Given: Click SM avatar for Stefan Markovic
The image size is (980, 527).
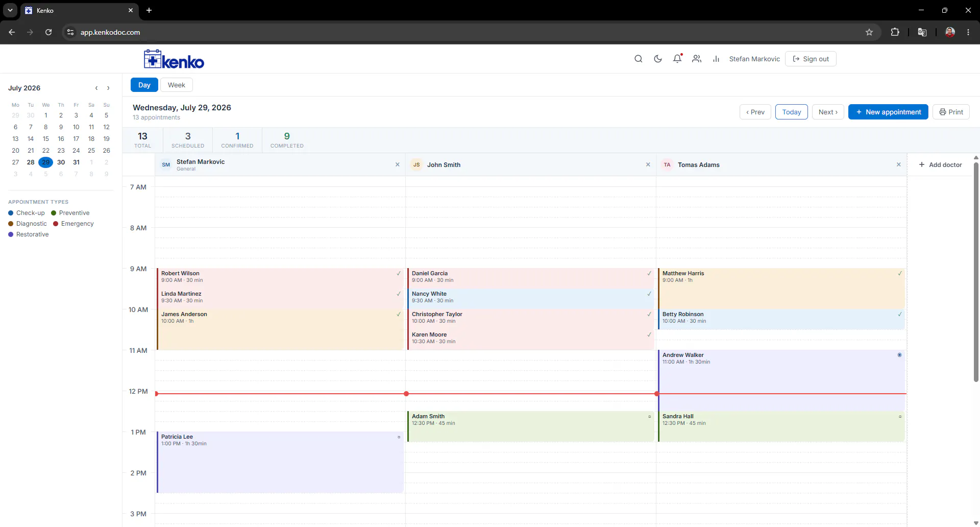Looking at the screenshot, I should point(166,164).
